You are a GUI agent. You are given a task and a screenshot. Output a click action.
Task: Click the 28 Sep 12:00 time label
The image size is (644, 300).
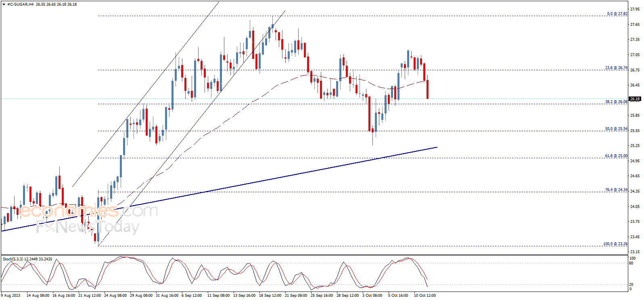[x=347, y=296]
